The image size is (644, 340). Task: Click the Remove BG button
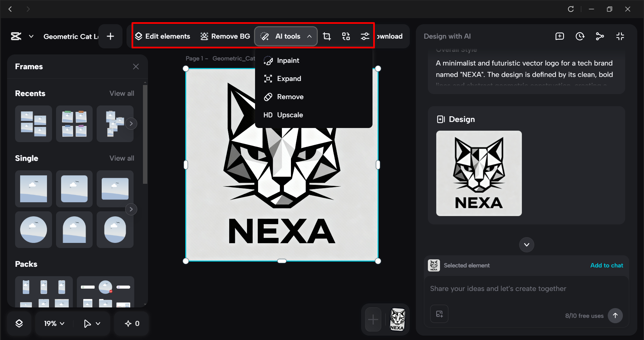[225, 36]
